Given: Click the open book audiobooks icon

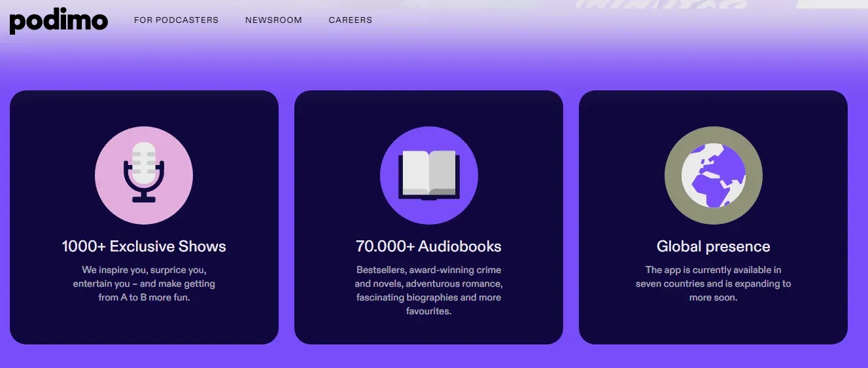Looking at the screenshot, I should [429, 175].
